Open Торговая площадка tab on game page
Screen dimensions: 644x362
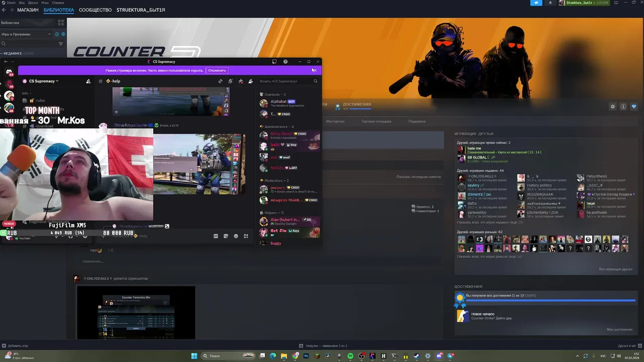tap(376, 121)
